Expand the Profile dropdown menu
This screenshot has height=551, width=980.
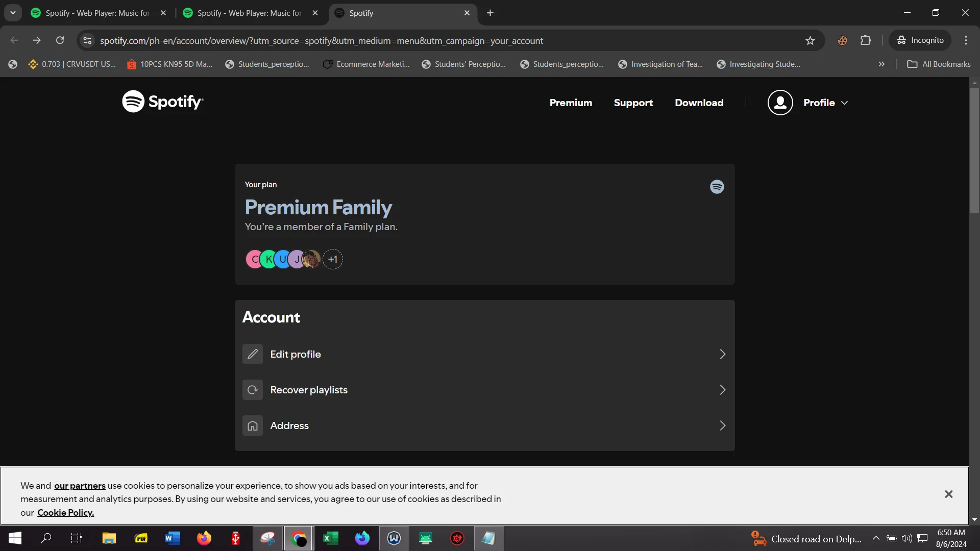click(825, 103)
